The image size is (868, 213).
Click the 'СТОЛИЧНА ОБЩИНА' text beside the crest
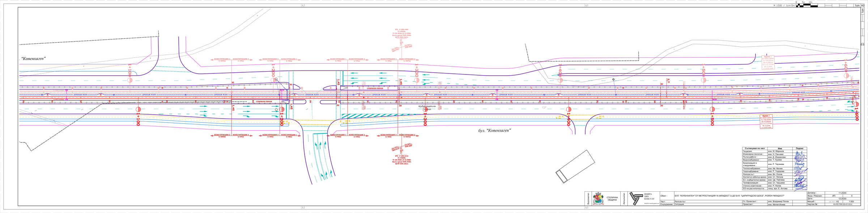click(612, 199)
